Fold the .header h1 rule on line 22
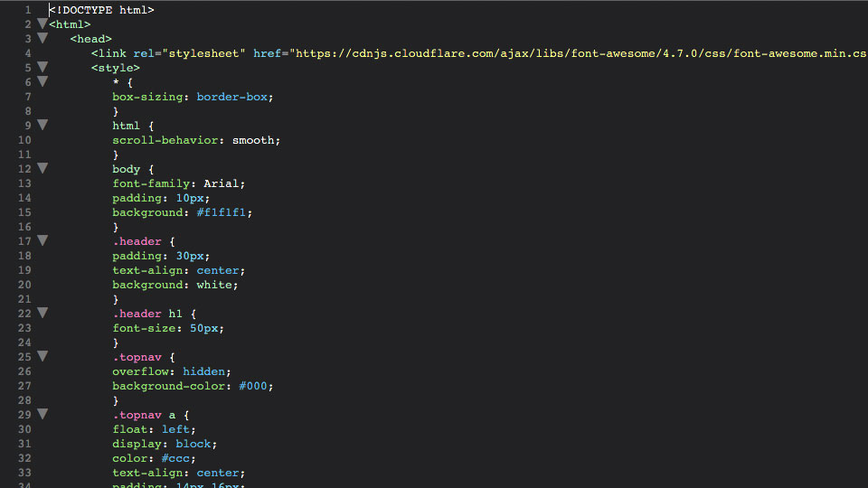868x488 pixels. (x=42, y=313)
